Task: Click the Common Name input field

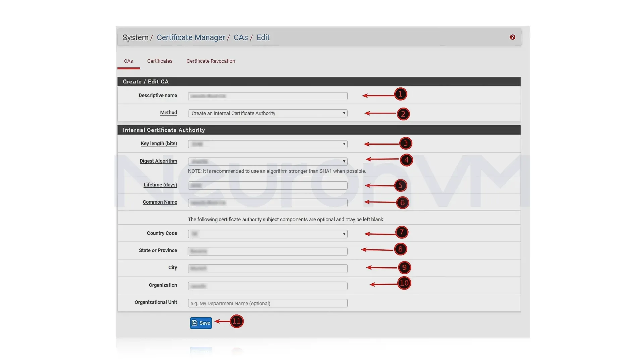Action: tap(268, 203)
